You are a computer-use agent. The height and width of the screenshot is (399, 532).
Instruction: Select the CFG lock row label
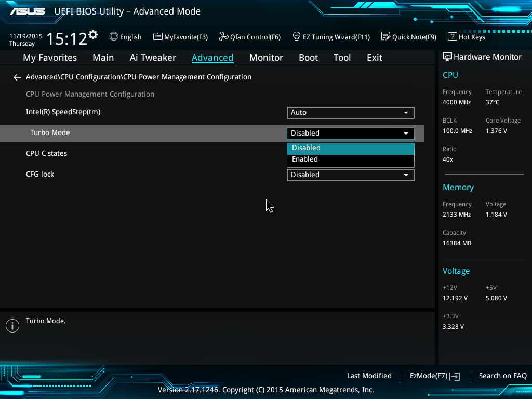tap(40, 174)
